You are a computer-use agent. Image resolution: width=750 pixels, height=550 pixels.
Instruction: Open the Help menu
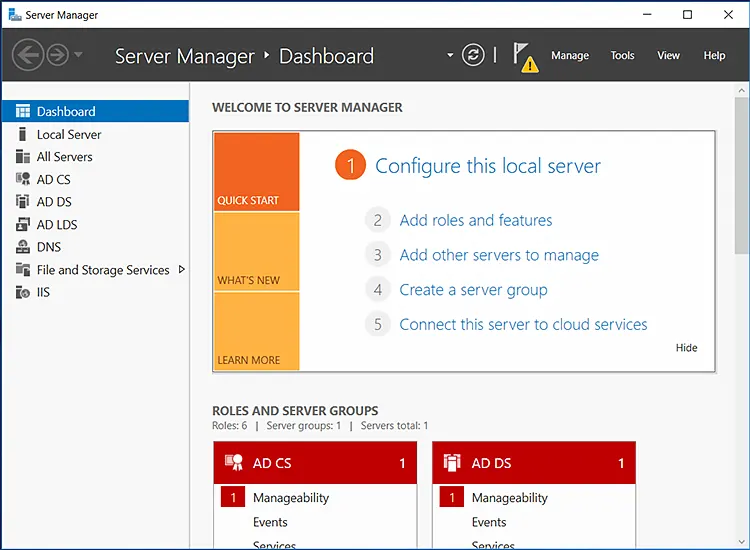pos(714,55)
